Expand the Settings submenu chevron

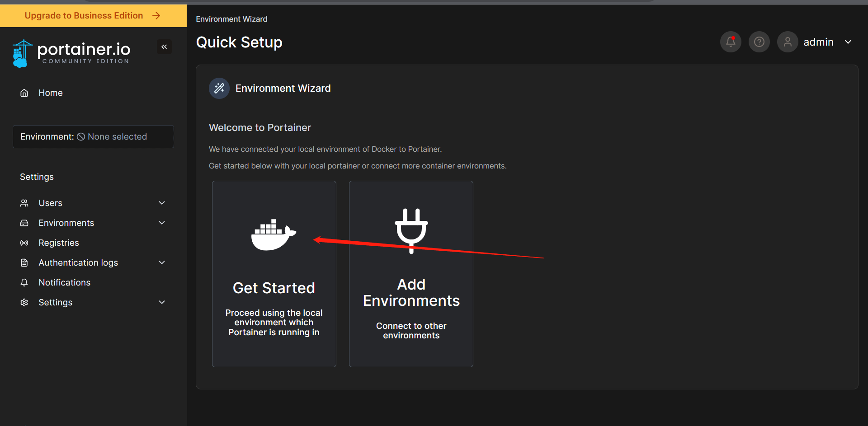click(x=162, y=302)
